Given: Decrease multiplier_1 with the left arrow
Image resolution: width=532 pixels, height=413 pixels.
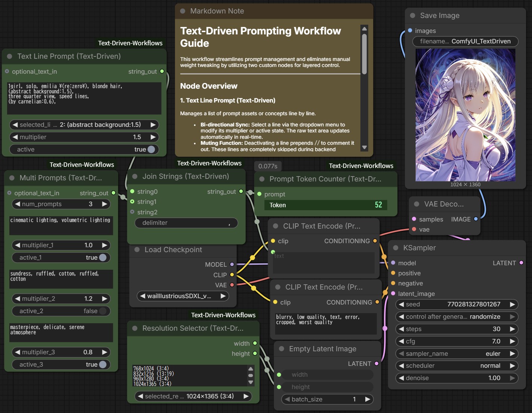Looking at the screenshot, I should point(17,245).
